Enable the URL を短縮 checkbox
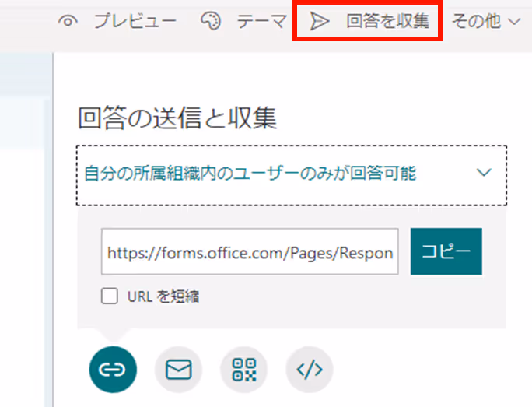The width and height of the screenshot is (532, 407). point(110,296)
